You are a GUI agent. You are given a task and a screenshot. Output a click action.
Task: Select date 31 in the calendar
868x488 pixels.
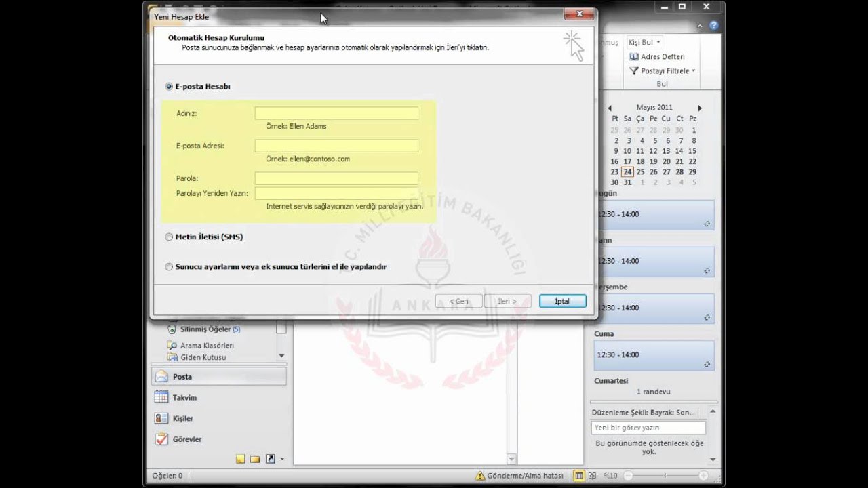(627, 182)
